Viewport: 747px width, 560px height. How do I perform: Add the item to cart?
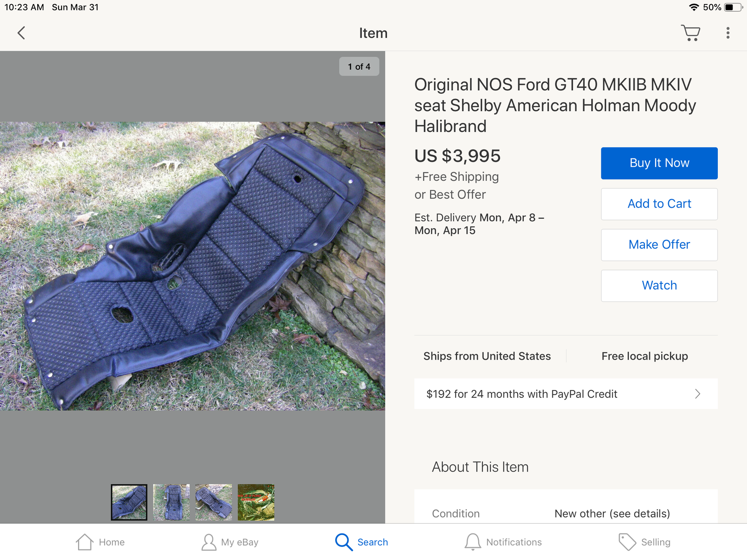659,204
